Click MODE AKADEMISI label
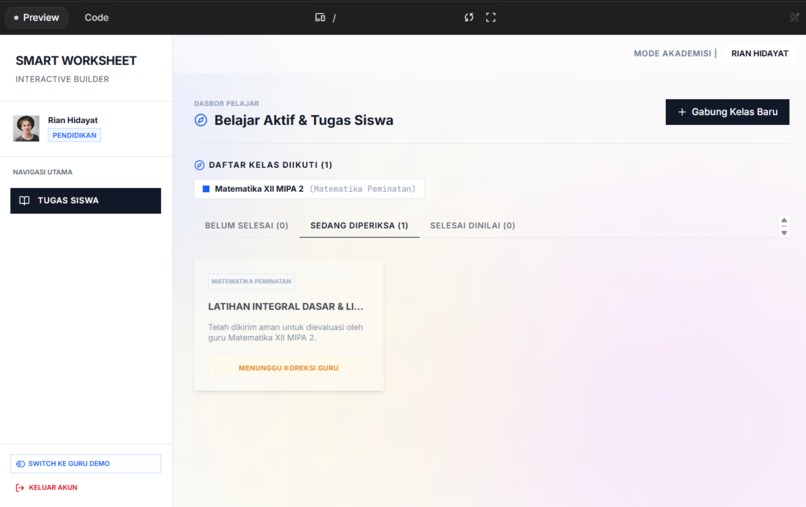Image resolution: width=806 pixels, height=507 pixels. coord(672,53)
